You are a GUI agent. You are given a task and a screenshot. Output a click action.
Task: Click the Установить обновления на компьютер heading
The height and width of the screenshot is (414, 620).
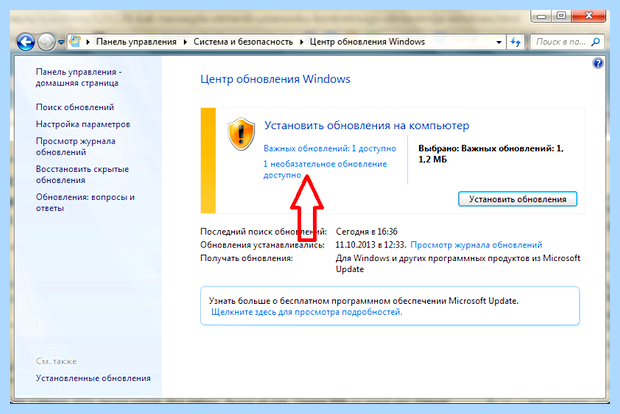click(367, 126)
